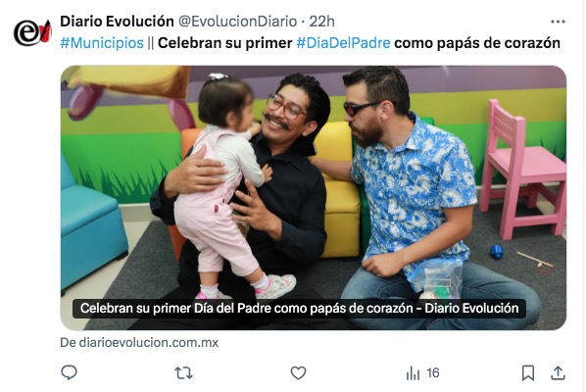The height and width of the screenshot is (392, 586).
Task: Click the share upload-arrow icon
Action: pos(558,373)
